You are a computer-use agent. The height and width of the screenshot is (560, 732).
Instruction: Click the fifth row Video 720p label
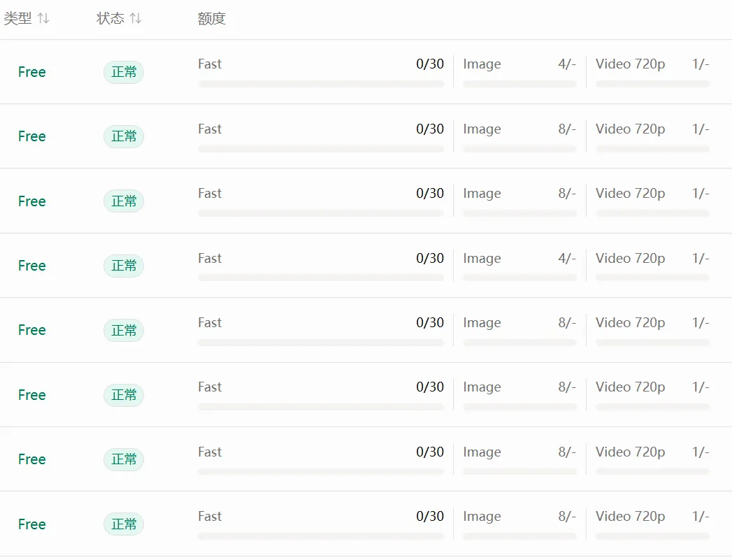[x=630, y=323]
